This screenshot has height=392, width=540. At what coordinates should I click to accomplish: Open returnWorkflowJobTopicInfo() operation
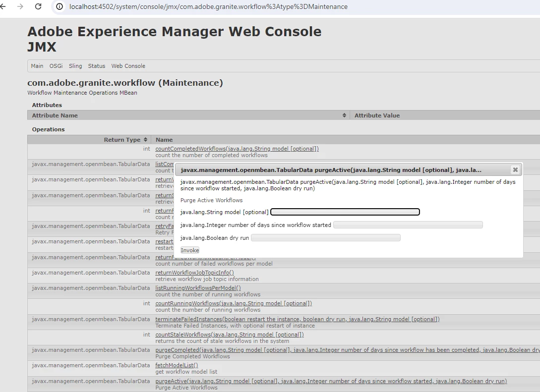(x=194, y=273)
